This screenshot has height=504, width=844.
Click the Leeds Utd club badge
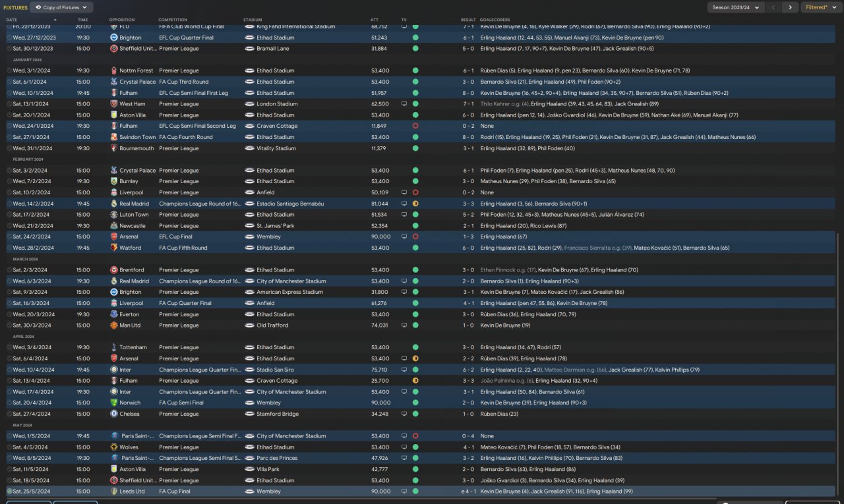(114, 491)
